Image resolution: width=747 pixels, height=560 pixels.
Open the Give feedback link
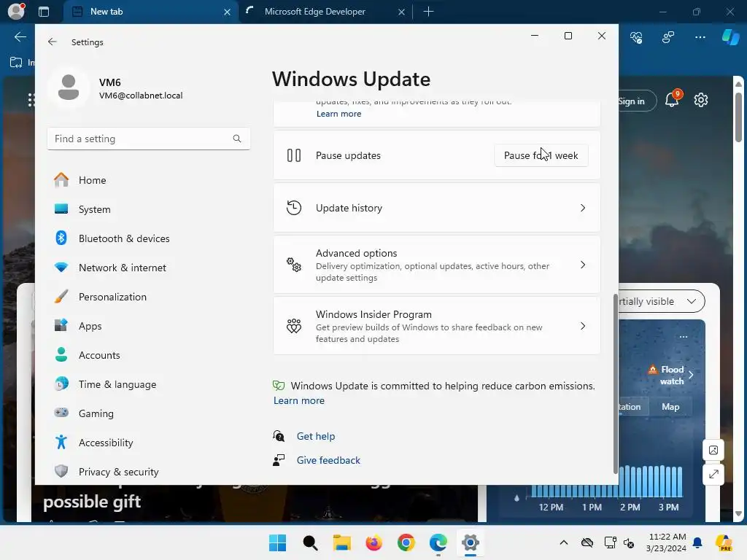328,461
